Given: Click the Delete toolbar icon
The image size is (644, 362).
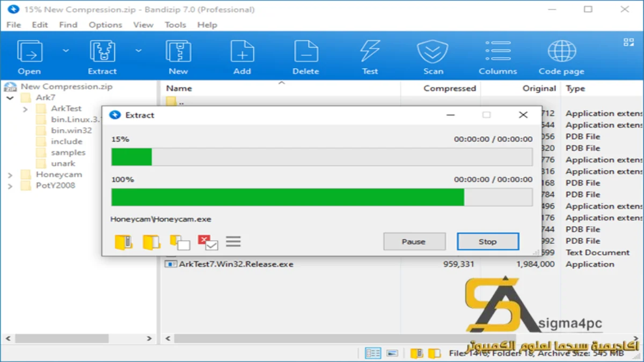Looking at the screenshot, I should 306,52.
